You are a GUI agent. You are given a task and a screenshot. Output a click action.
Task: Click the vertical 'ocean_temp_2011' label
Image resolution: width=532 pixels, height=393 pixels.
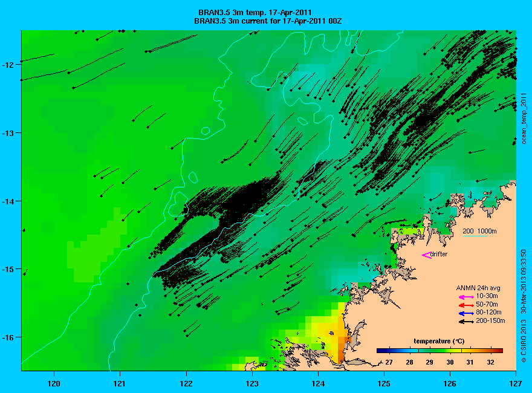pyautogui.click(x=524, y=120)
